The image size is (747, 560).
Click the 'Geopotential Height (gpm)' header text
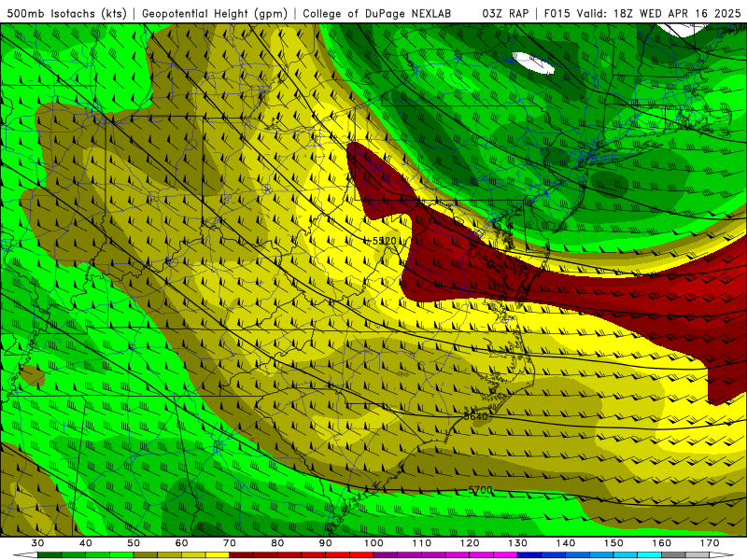click(215, 13)
